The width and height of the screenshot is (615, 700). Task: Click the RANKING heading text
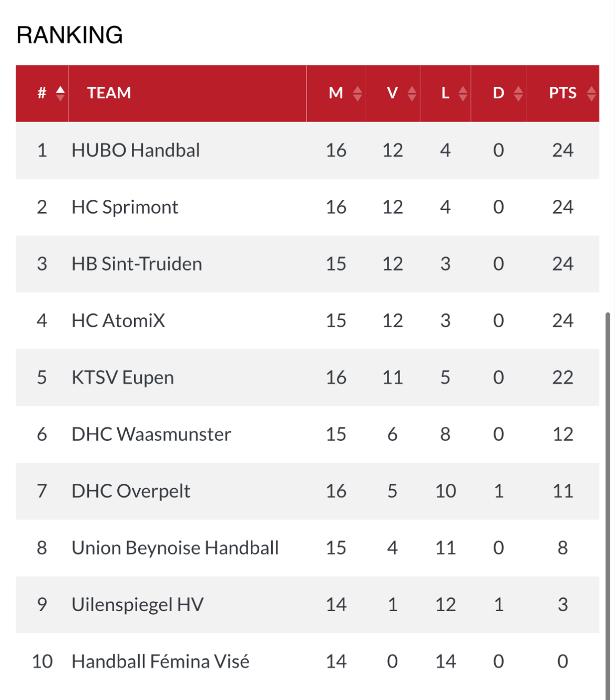click(x=69, y=35)
